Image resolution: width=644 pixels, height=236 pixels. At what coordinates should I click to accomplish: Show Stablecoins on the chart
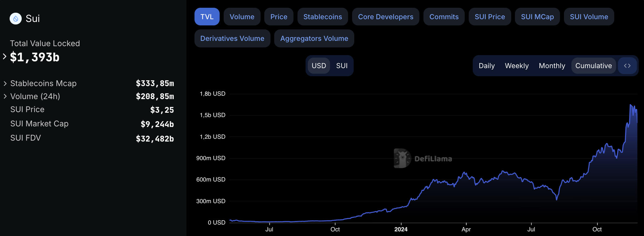pos(322,17)
